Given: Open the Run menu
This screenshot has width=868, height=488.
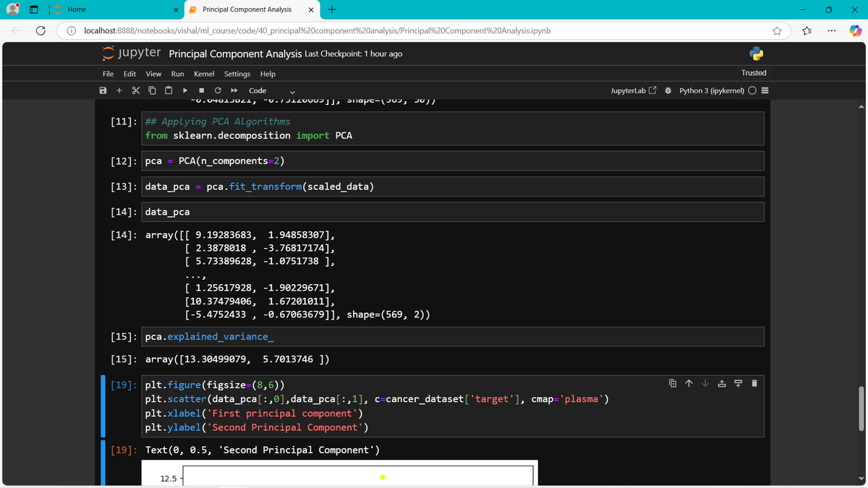Looking at the screenshot, I should 177,74.
